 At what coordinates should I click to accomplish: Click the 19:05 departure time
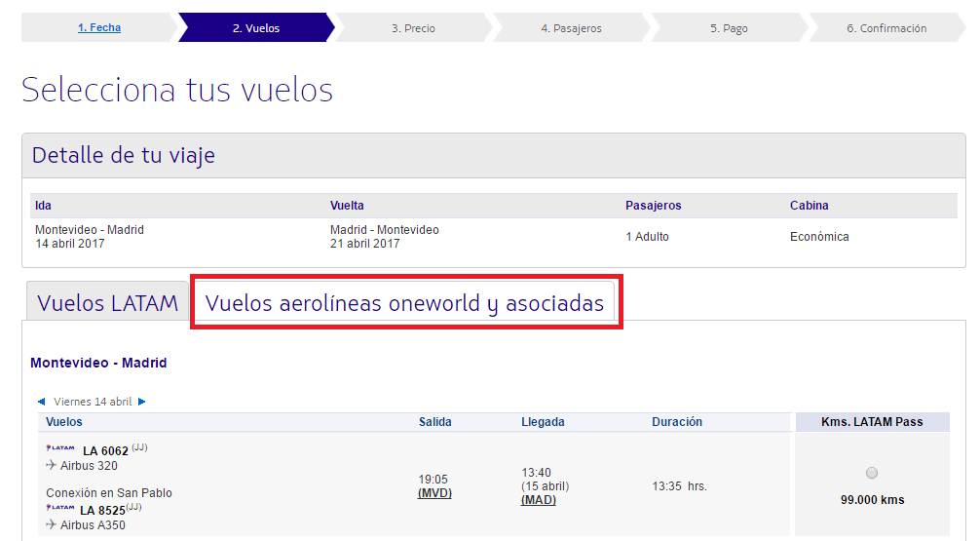point(433,479)
